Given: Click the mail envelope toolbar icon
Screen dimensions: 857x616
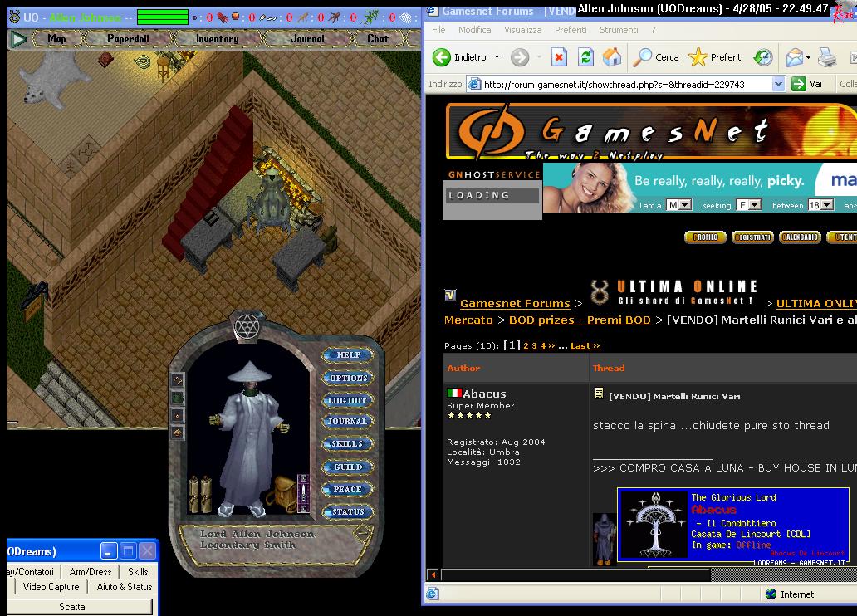Looking at the screenshot, I should 795,57.
